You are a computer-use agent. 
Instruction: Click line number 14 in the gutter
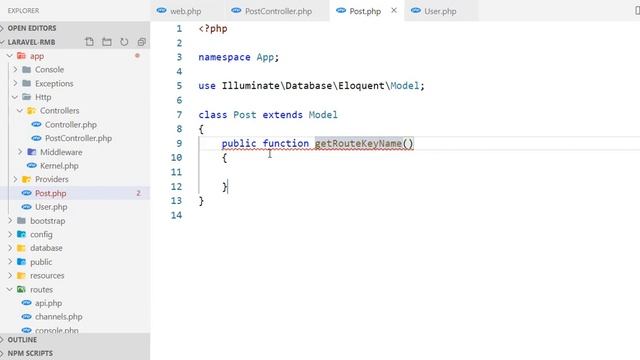tap(176, 215)
